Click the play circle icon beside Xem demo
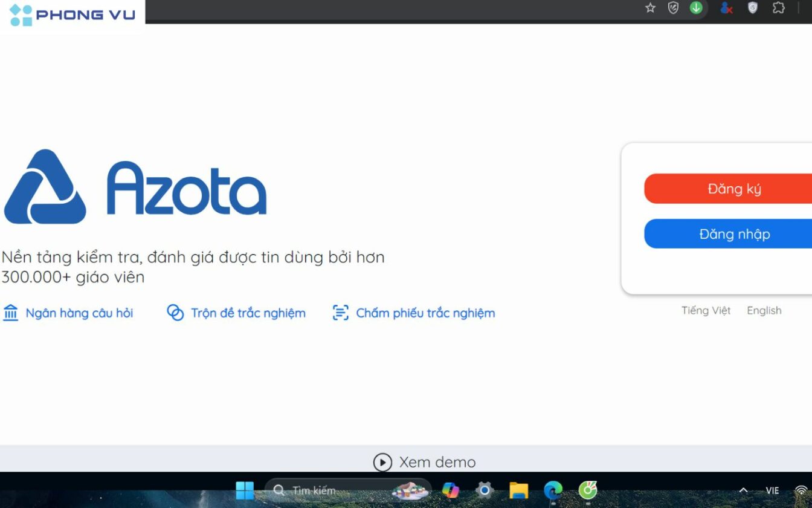This screenshot has width=812, height=508. coord(382,463)
